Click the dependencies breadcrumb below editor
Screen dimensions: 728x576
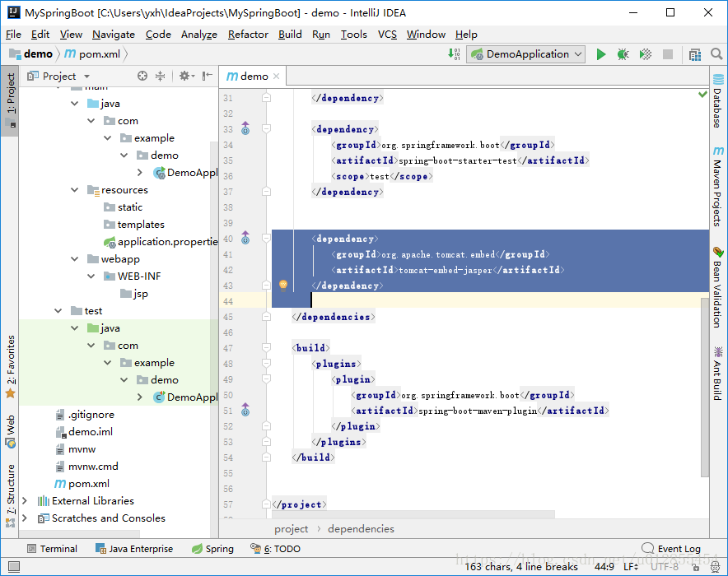click(362, 529)
